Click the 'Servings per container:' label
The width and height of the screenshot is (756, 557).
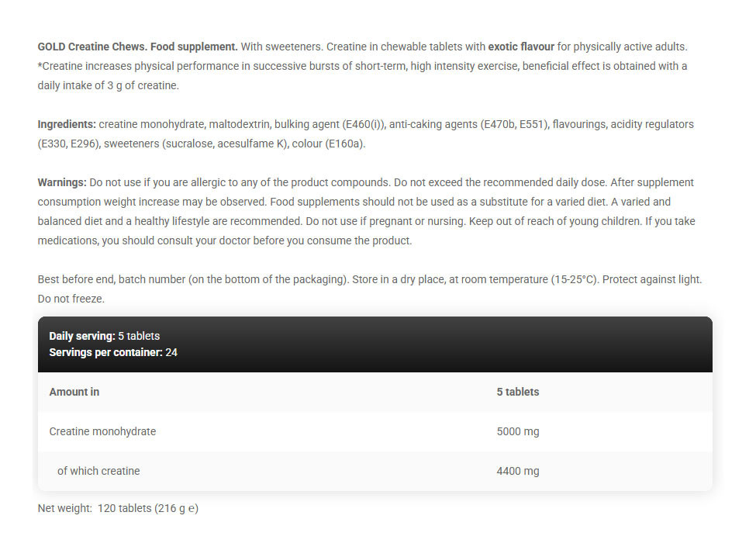point(105,352)
